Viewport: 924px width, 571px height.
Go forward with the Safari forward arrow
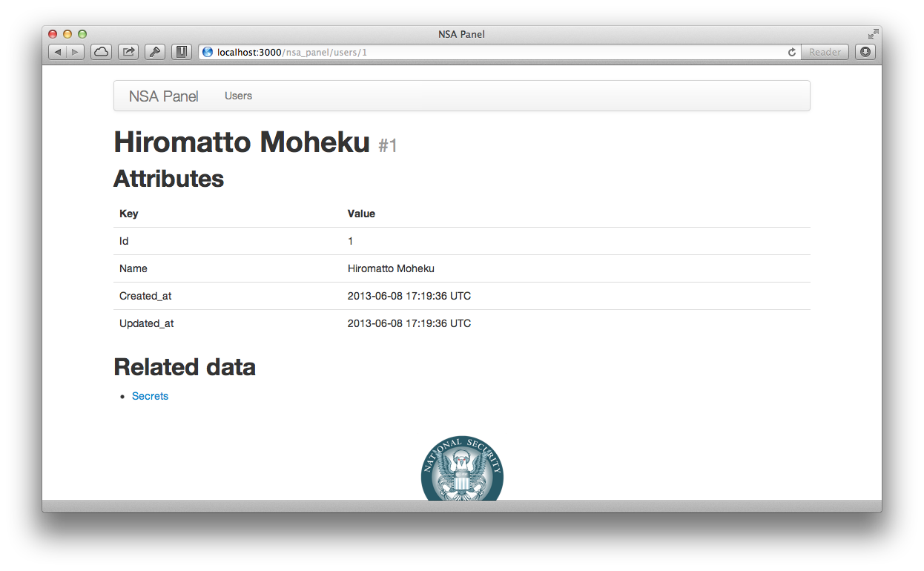click(76, 52)
